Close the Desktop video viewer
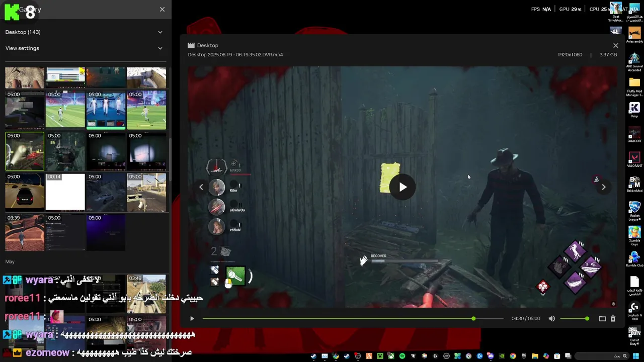Image resolution: width=644 pixels, height=362 pixels. pyautogui.click(x=615, y=45)
